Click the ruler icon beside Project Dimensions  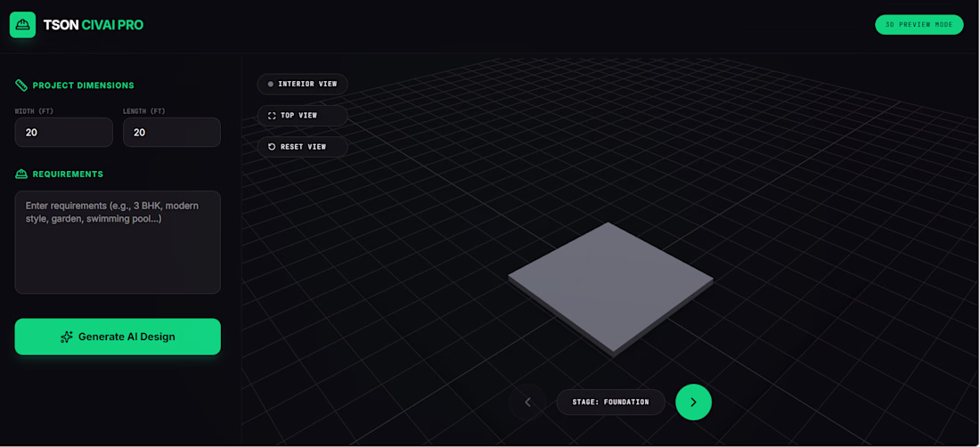click(x=21, y=85)
